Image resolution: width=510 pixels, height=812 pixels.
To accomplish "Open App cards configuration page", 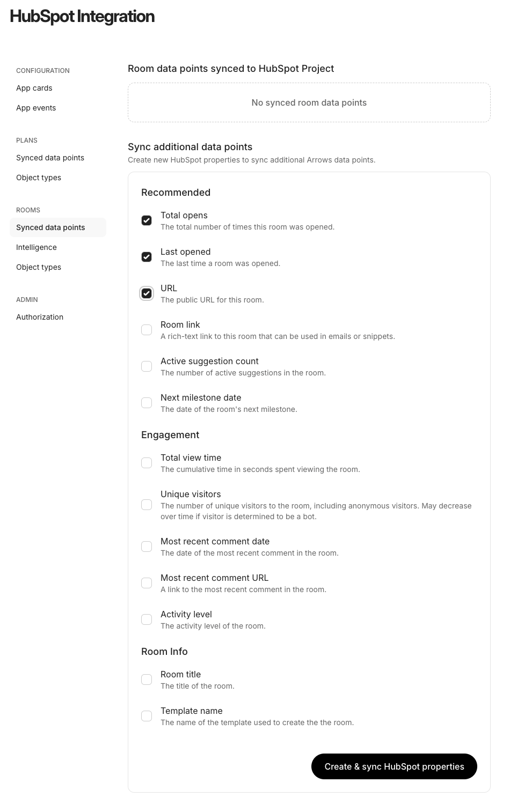I will (x=34, y=88).
